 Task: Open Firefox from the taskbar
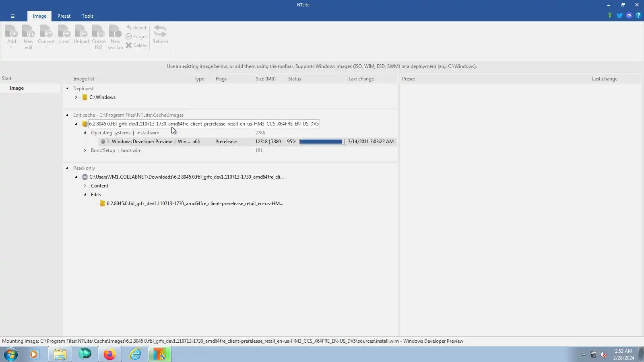[109, 354]
